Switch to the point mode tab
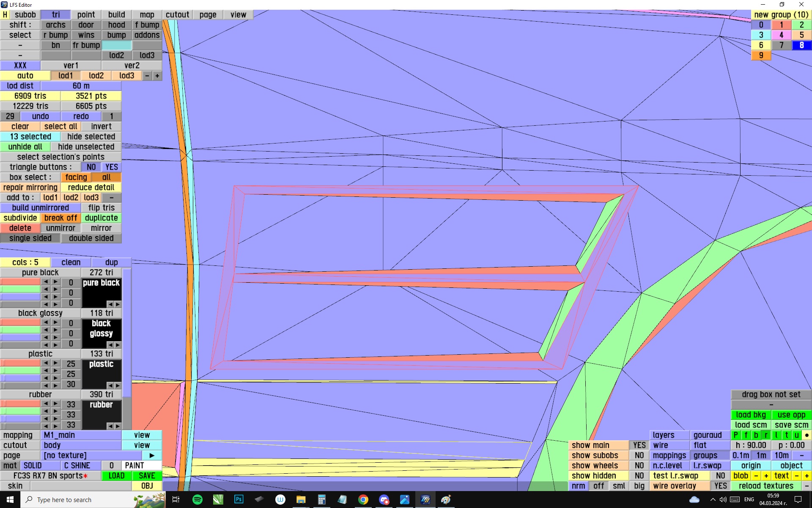The height and width of the screenshot is (508, 812). pyautogui.click(x=86, y=15)
